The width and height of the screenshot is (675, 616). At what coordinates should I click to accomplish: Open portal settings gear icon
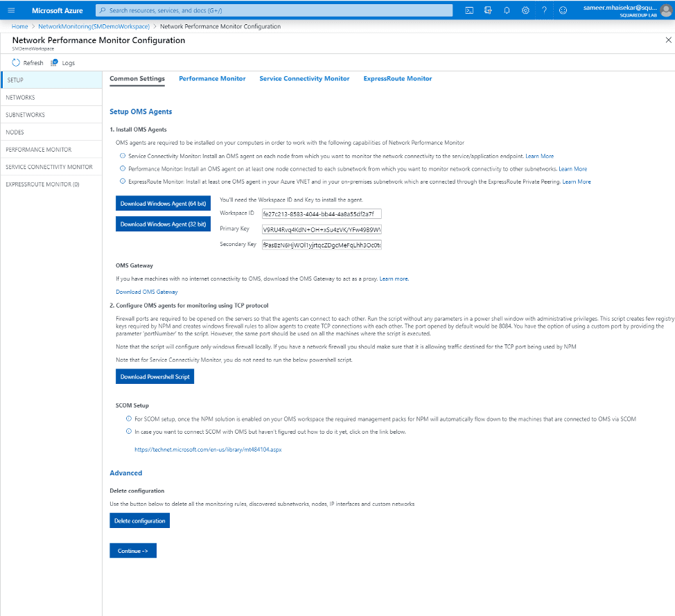(525, 10)
